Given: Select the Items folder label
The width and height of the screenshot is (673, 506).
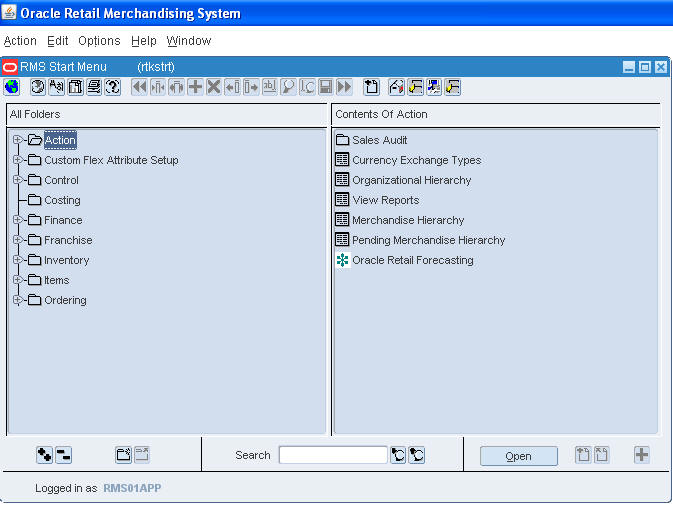Looking at the screenshot, I should pos(57,280).
